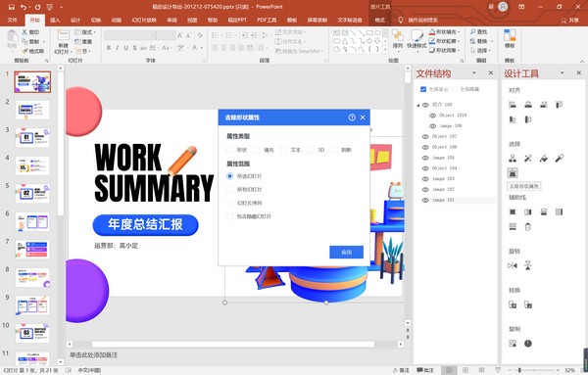Image resolution: width=588 pixels, height=375 pixels.
Task: Click the paint bucket select icon
Action: (543, 158)
